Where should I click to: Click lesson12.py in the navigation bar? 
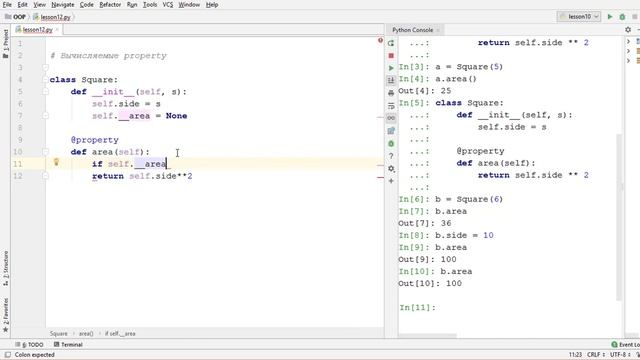coord(52,17)
